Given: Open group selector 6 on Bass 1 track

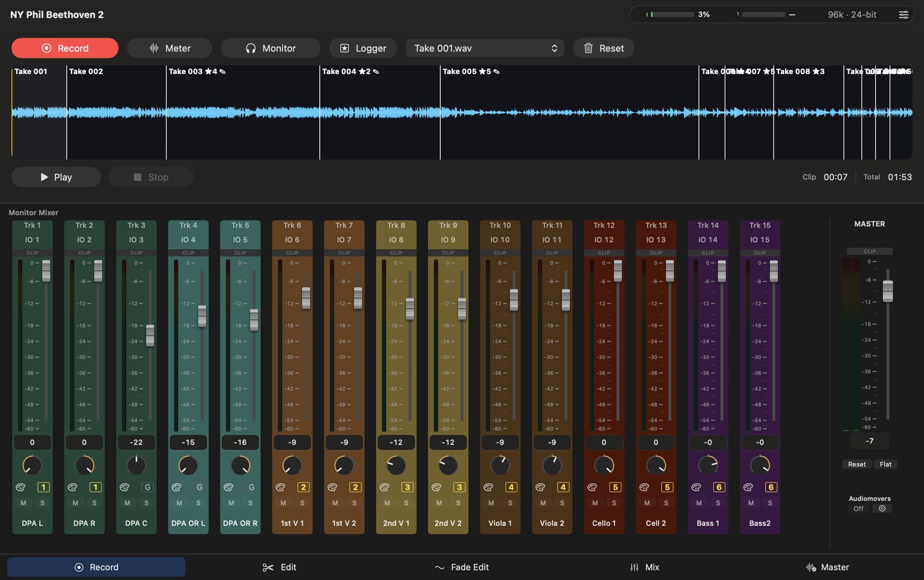Looking at the screenshot, I should click(x=719, y=487).
